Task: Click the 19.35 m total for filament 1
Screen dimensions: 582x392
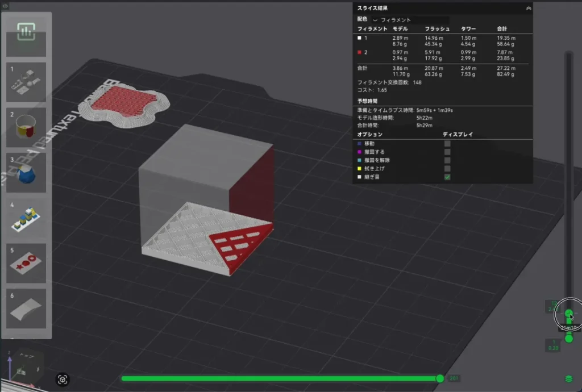Action: tap(506, 38)
